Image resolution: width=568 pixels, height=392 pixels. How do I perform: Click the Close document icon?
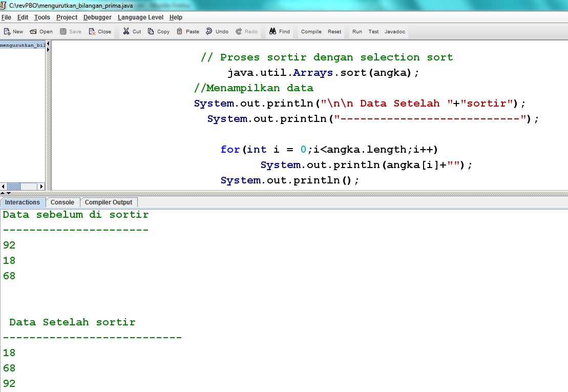[x=92, y=32]
